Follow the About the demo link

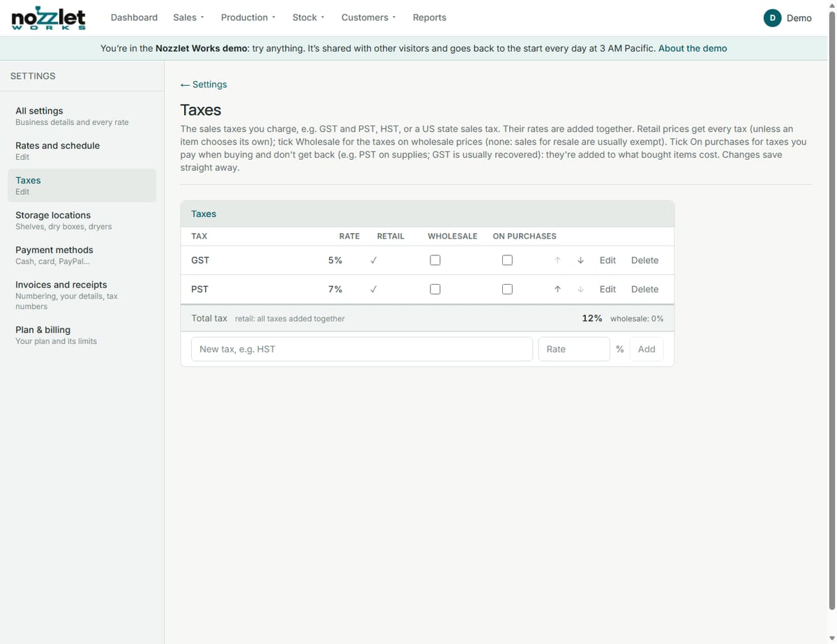pos(693,48)
